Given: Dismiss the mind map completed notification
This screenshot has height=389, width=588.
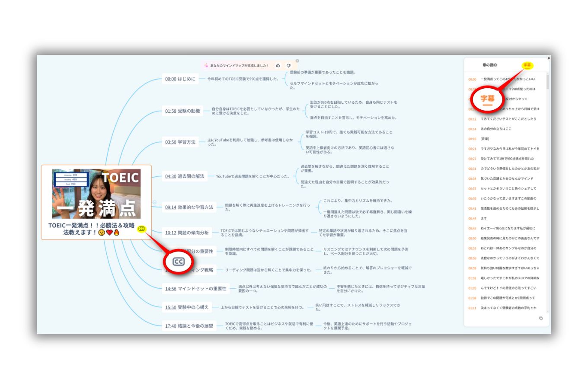Looking at the screenshot, I should [297, 61].
